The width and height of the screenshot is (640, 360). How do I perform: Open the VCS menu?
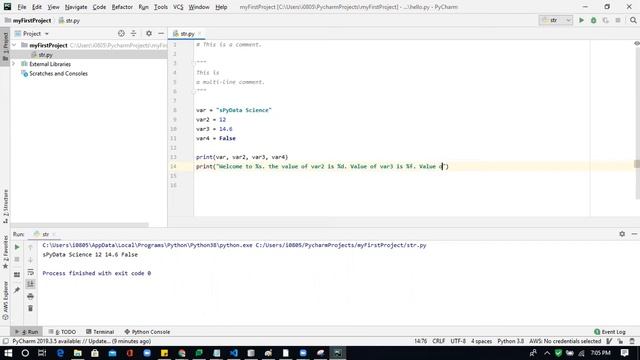178,7
